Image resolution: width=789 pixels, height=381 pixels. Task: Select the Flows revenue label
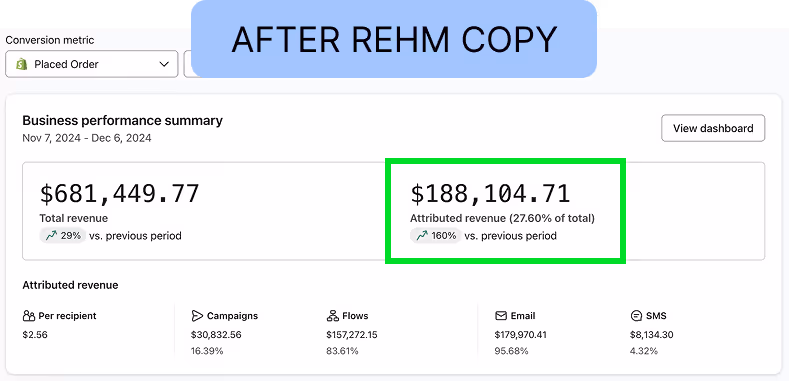click(x=355, y=316)
